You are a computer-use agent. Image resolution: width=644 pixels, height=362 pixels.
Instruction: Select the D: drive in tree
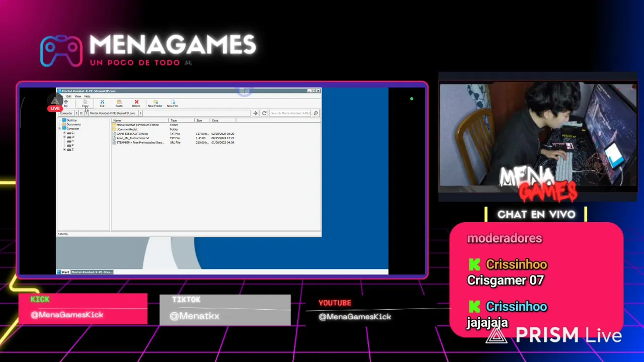(70, 137)
